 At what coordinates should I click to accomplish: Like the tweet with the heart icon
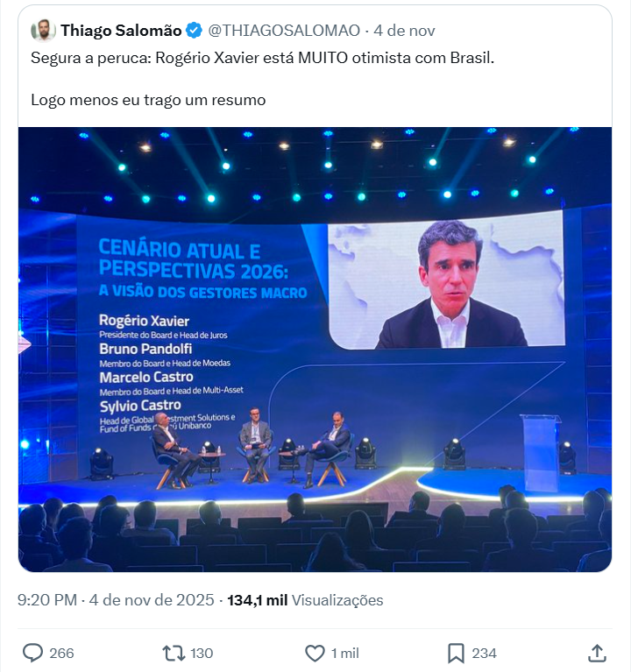click(315, 653)
